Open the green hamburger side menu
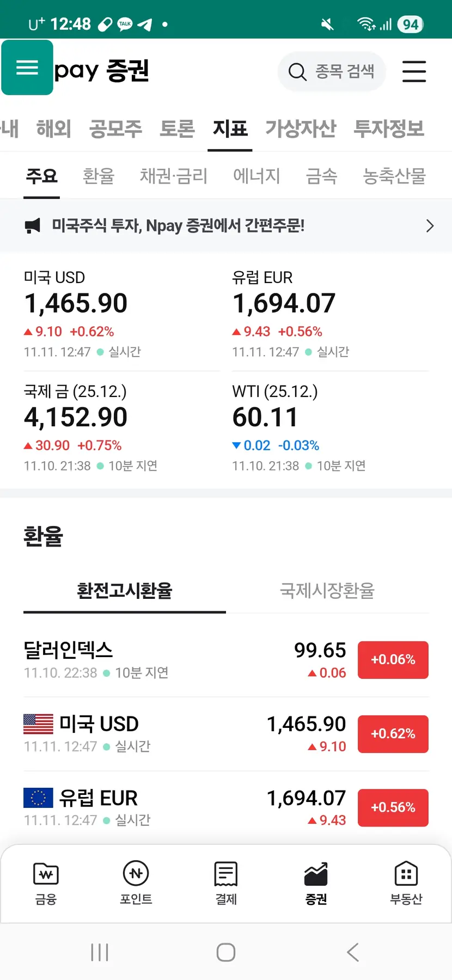Image resolution: width=452 pixels, height=980 pixels. 27,68
